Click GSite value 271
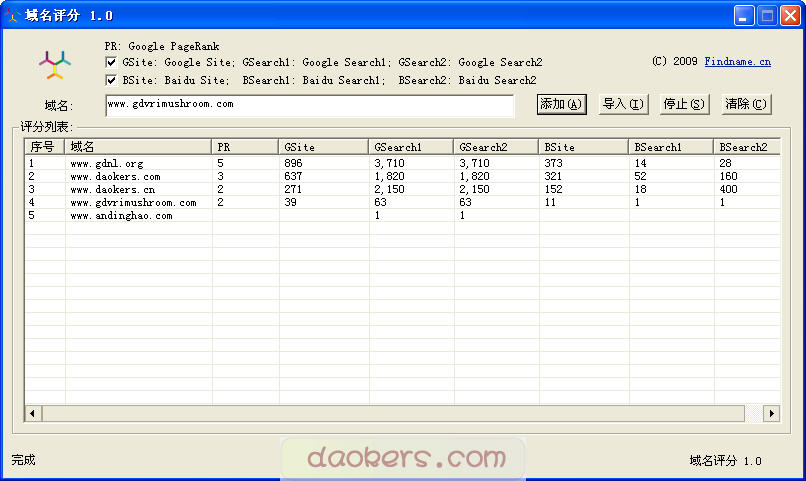 [293, 189]
